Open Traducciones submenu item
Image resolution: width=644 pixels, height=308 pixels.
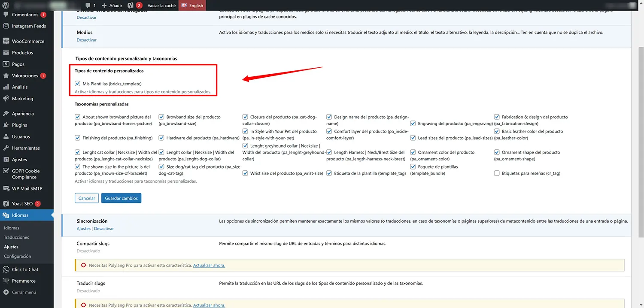click(16, 237)
